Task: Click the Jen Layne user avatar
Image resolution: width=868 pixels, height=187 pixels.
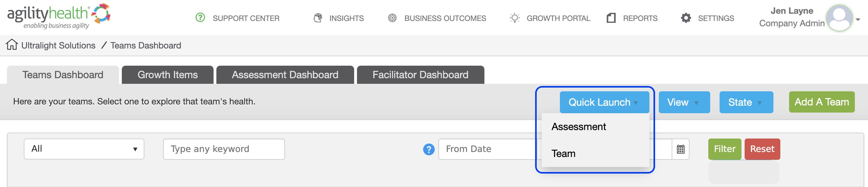Action: tap(839, 18)
